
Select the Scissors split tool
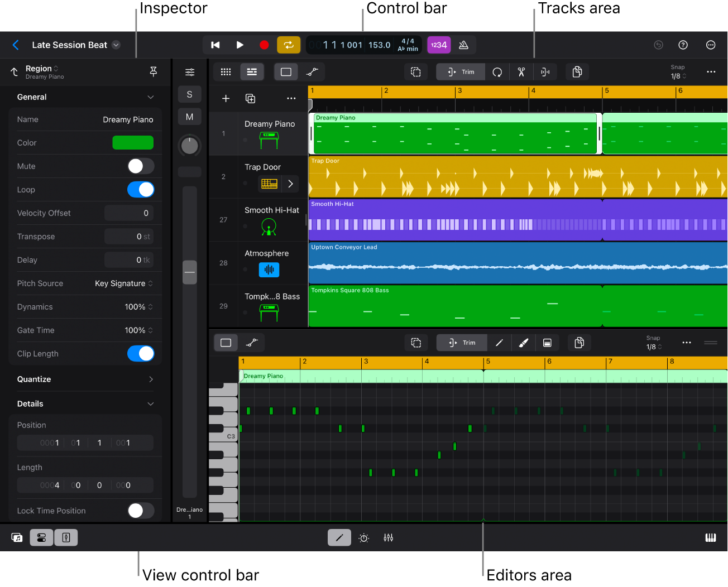[x=521, y=71]
